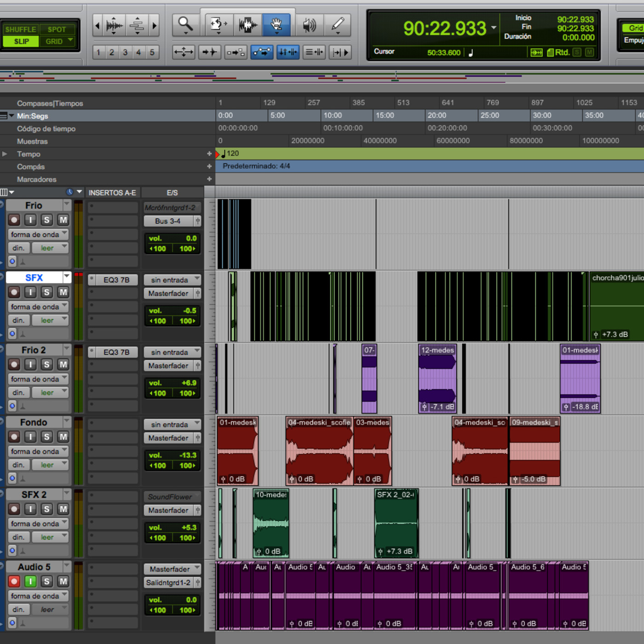Select the Grabber hand tool
The width and height of the screenshot is (644, 644).
coord(276,24)
